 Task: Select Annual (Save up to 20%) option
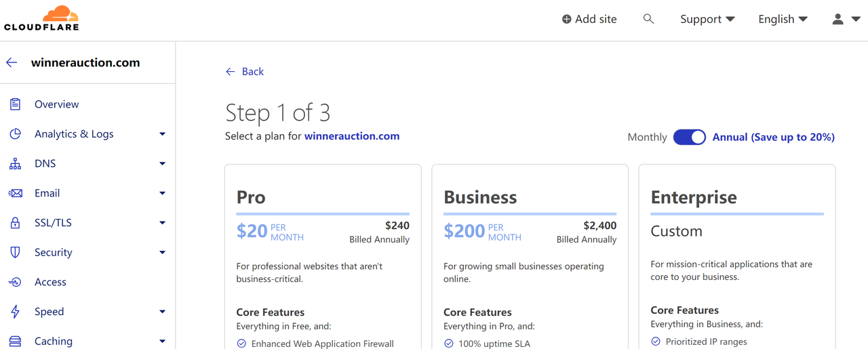773,137
